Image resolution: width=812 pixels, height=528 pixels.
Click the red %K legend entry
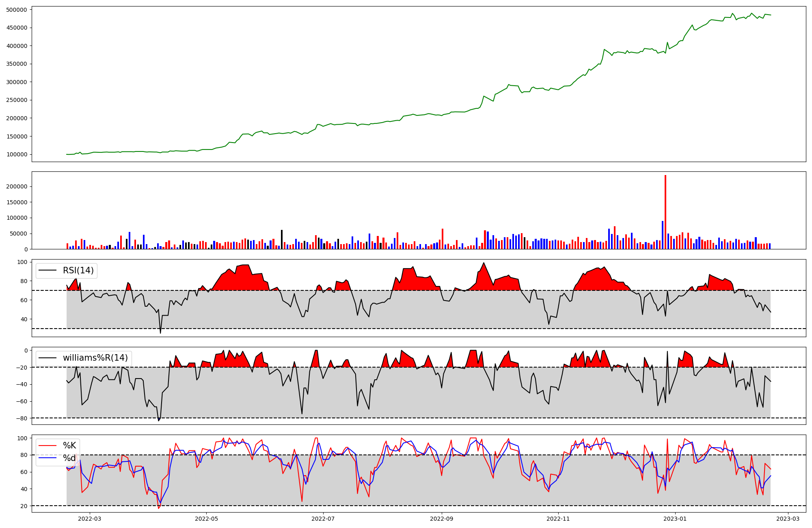tap(69, 446)
